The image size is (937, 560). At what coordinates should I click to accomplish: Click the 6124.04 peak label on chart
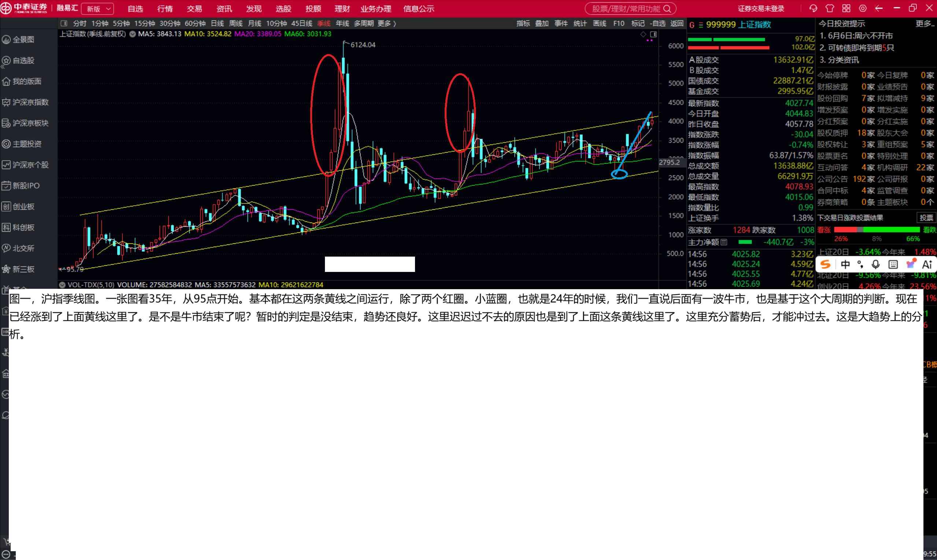363,45
